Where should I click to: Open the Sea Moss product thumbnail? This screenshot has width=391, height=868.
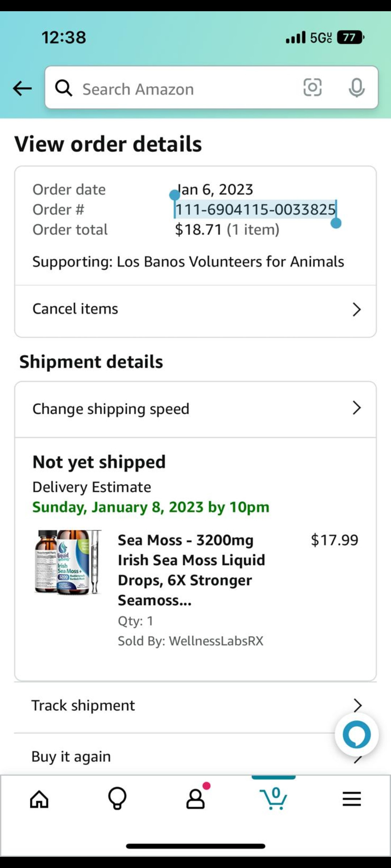click(68, 562)
